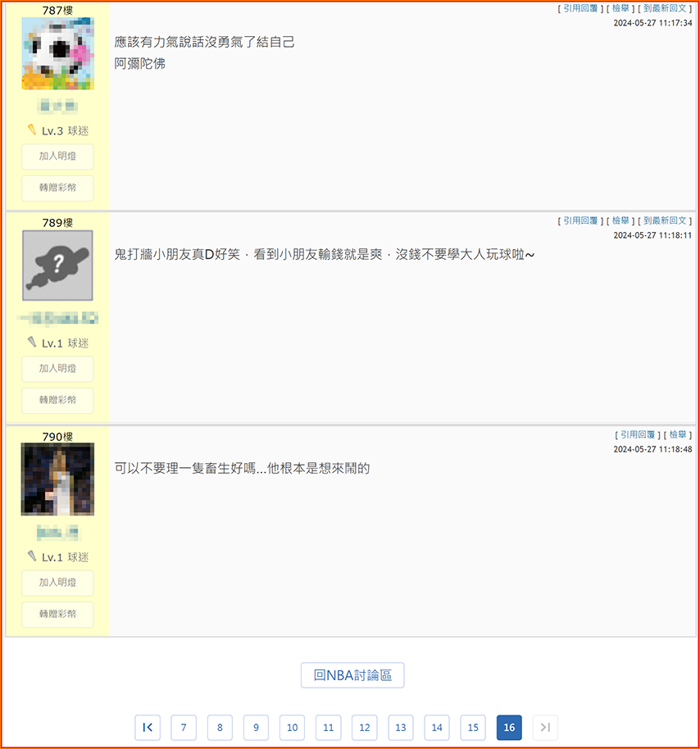Viewport: 700px width, 749px height.
Task: Open the cow avatar on floor 787
Action: pyautogui.click(x=57, y=53)
